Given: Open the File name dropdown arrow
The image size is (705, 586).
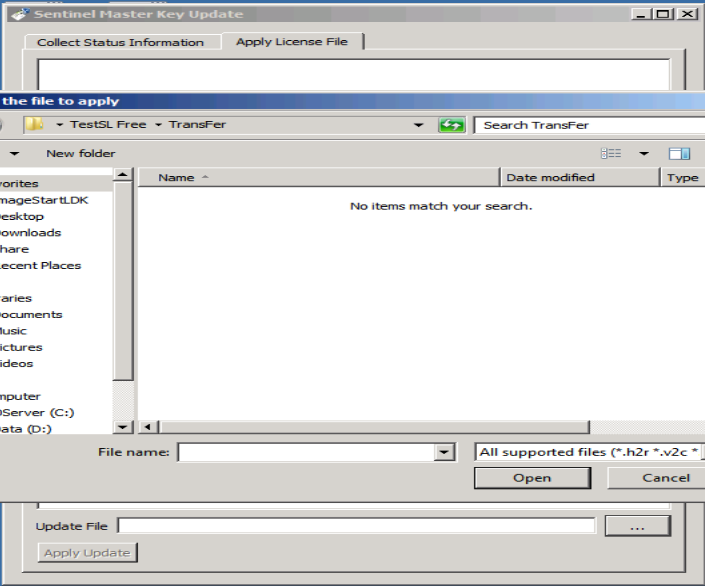Looking at the screenshot, I should (444, 452).
